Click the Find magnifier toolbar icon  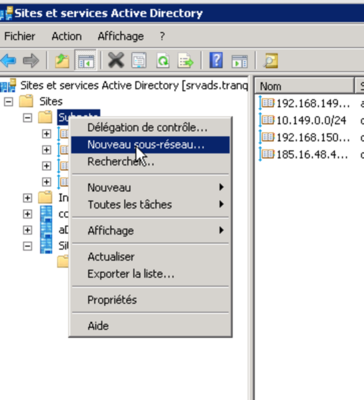(x=270, y=61)
